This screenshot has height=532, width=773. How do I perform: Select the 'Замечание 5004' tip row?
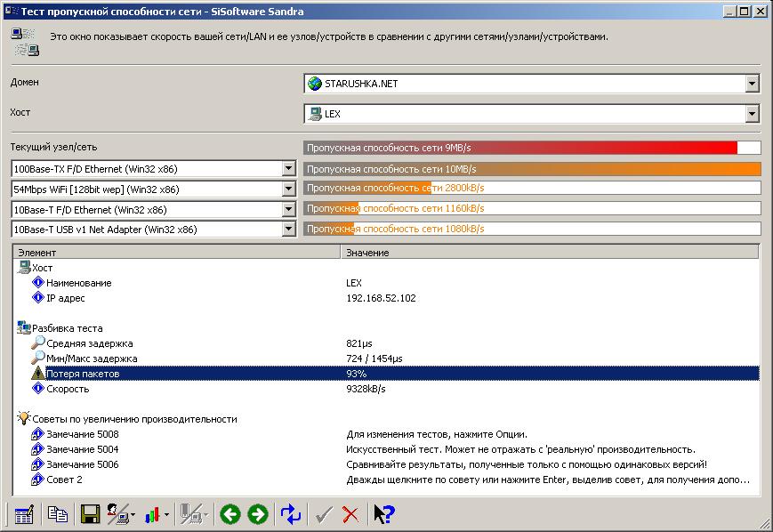pos(83,449)
